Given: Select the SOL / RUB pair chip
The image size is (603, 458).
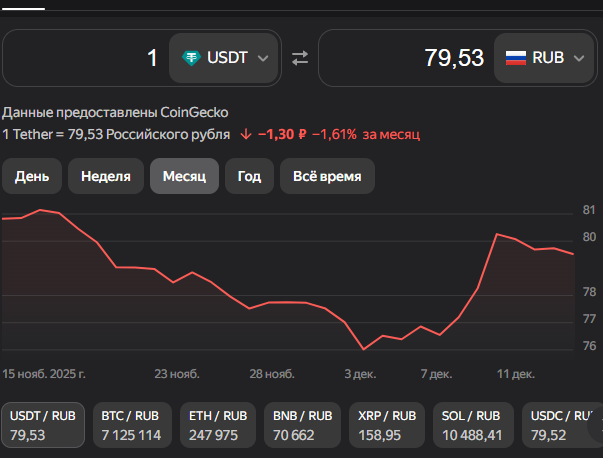Looking at the screenshot, I should pyautogui.click(x=474, y=425).
